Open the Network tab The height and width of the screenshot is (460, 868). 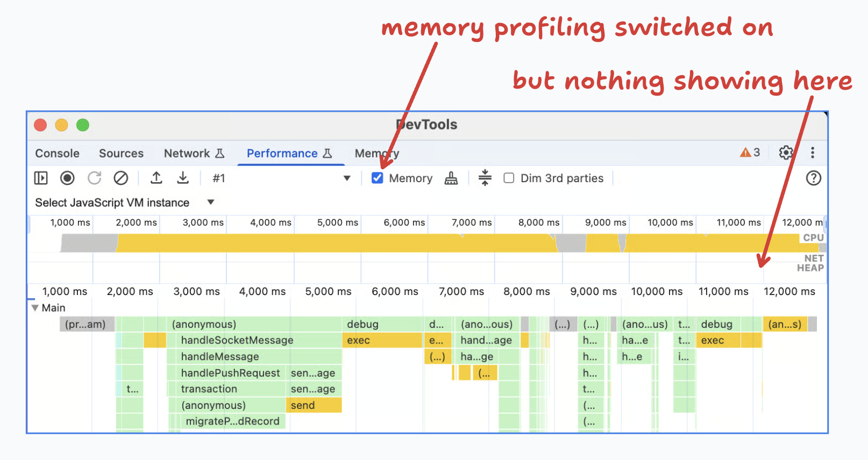coord(194,153)
